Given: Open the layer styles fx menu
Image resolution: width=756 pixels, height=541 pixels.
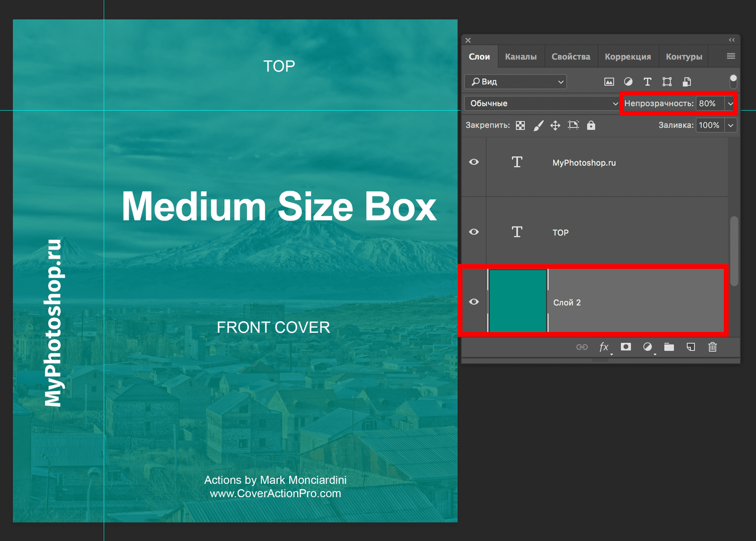Looking at the screenshot, I should (604, 347).
